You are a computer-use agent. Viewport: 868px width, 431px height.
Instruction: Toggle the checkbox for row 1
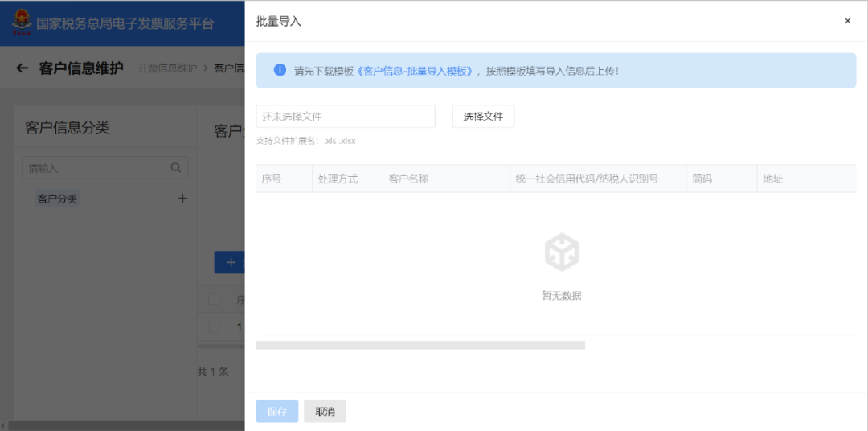(214, 326)
